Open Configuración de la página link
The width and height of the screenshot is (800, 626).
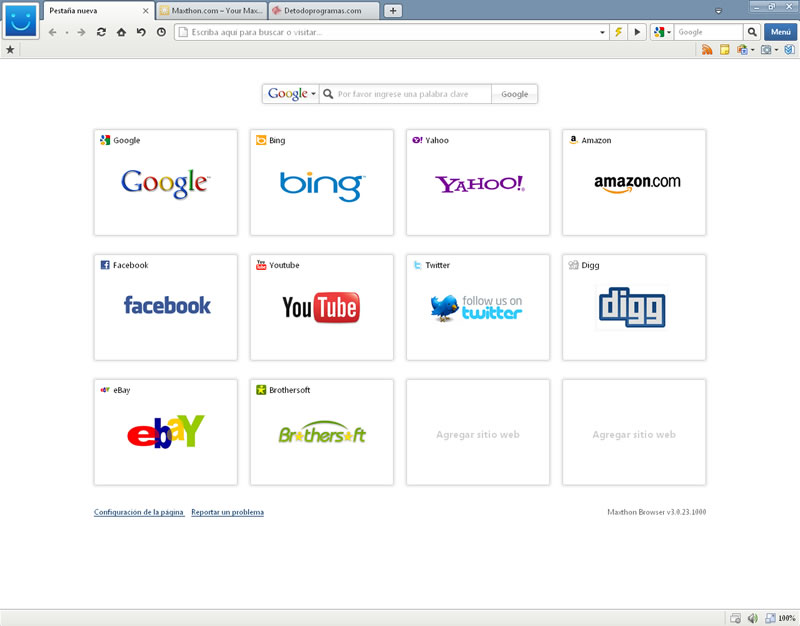coord(139,512)
